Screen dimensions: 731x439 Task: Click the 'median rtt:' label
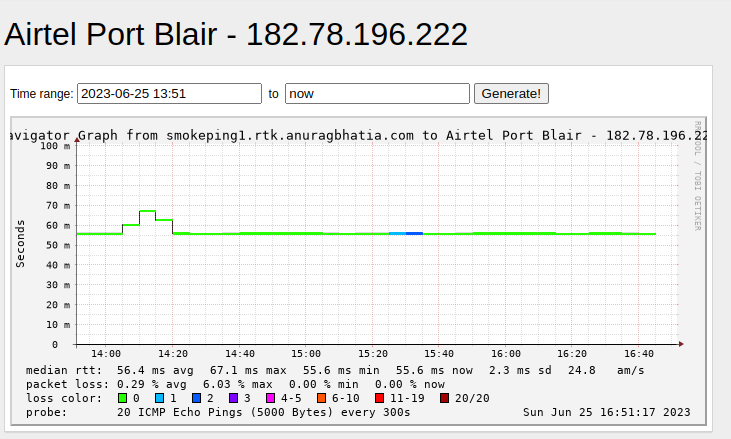64,370
